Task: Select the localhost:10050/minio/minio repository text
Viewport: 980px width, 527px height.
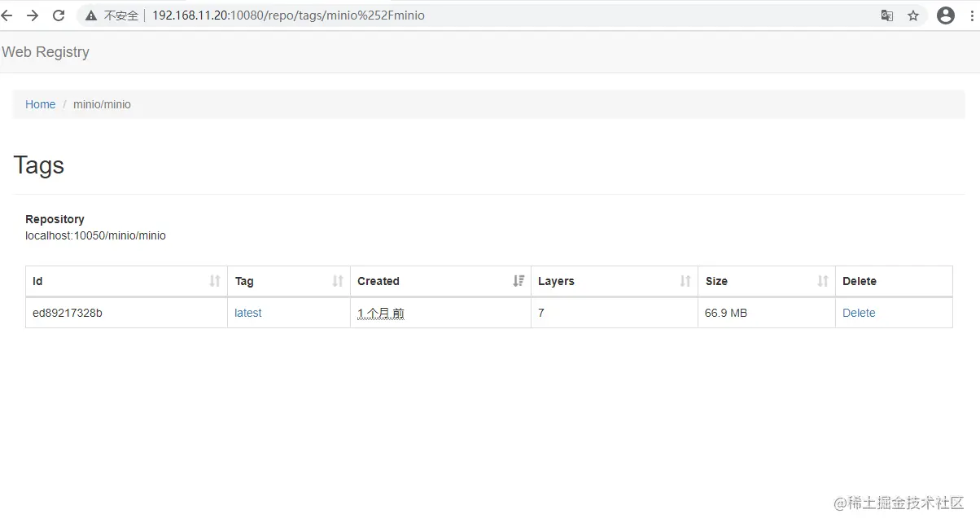Action: (x=95, y=235)
